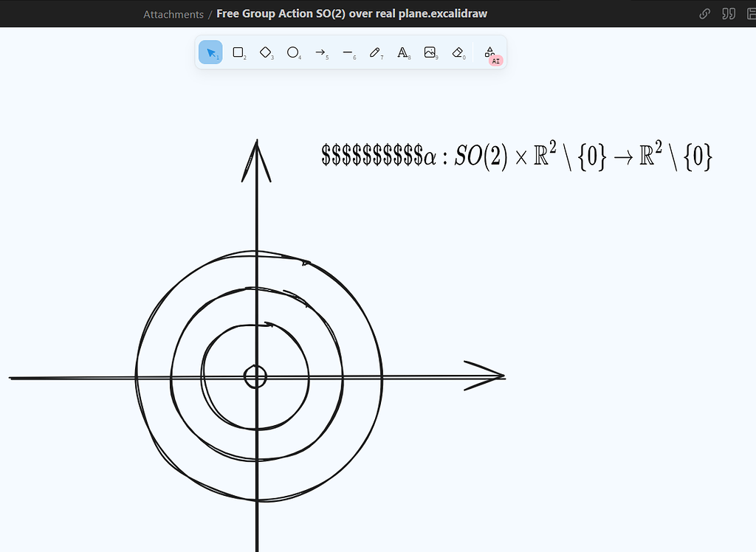Click the file title Free Group Action SO(2)
The image size is (756, 552).
[351, 13]
